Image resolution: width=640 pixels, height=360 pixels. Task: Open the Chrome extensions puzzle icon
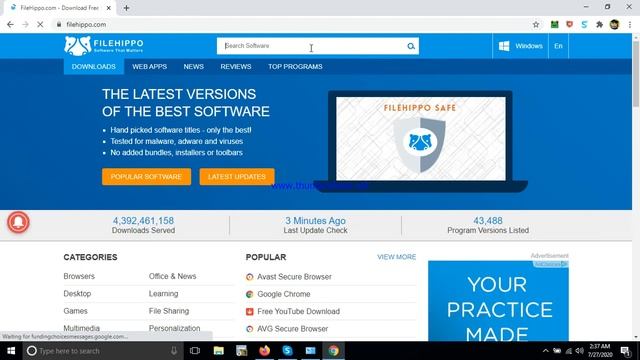click(599, 24)
